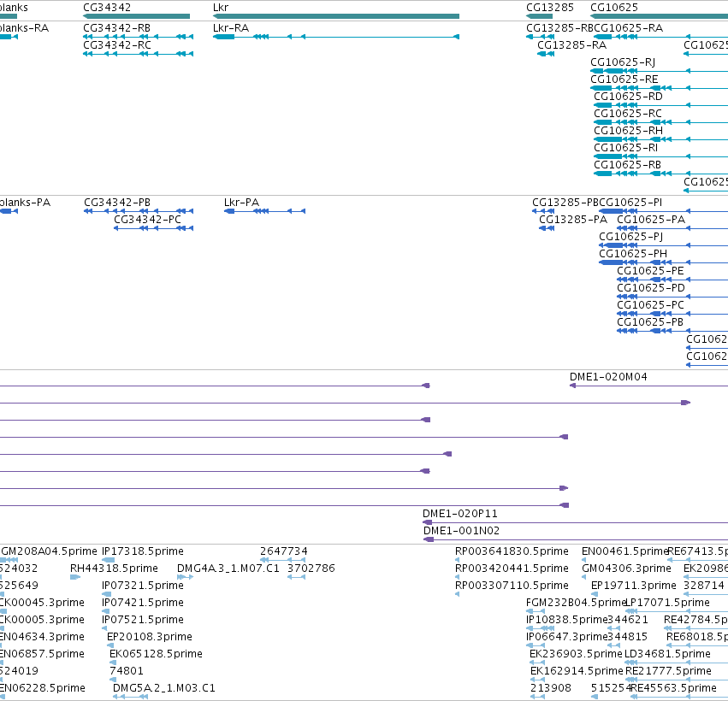Screen dimensions: 728x701
Task: Select protein CG13285-PA
Action: click(573, 220)
